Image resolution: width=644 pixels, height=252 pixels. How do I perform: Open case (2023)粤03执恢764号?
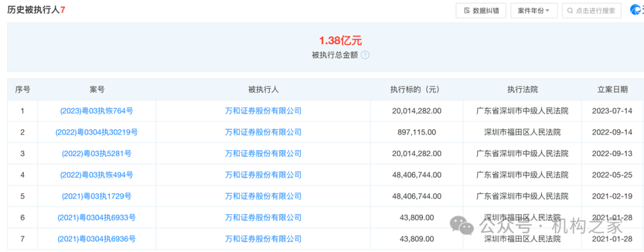point(97,111)
